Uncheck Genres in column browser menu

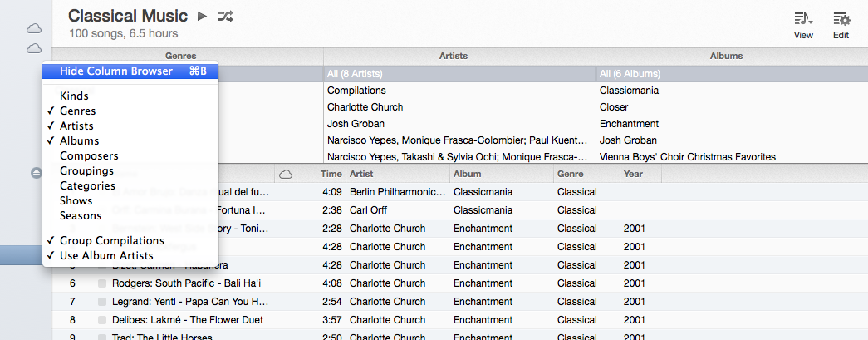(x=130, y=111)
